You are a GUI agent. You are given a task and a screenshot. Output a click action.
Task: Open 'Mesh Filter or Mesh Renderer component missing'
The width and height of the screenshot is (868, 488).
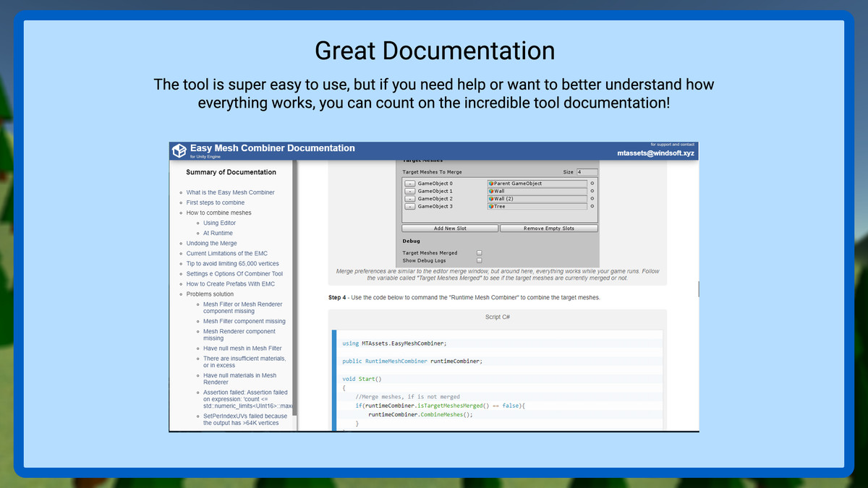click(243, 308)
